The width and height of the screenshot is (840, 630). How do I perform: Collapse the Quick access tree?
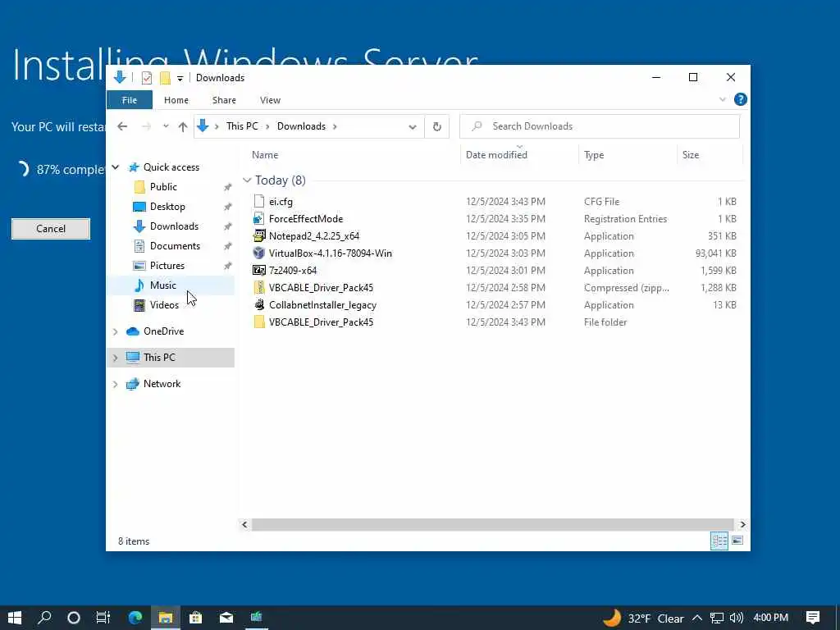click(x=115, y=167)
